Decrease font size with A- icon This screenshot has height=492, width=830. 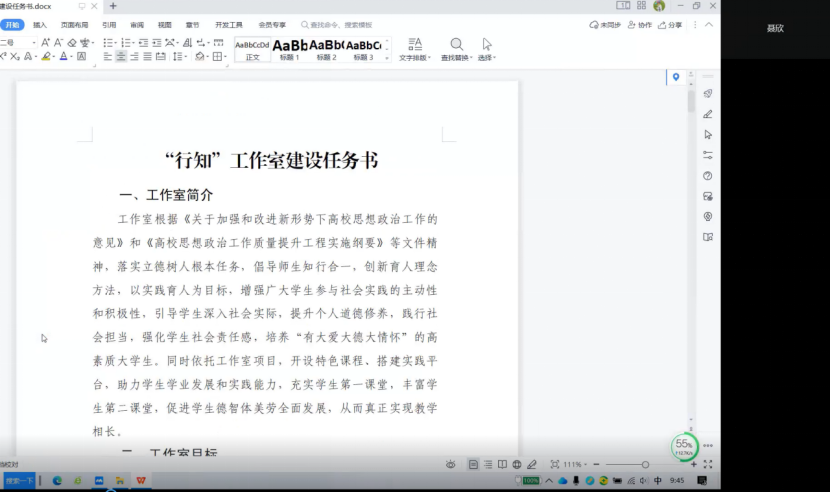point(58,42)
